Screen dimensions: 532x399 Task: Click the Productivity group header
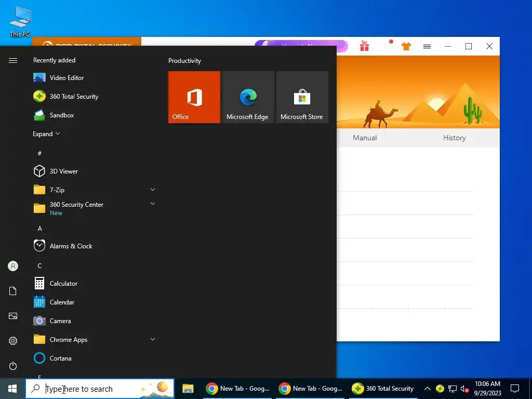184,61
